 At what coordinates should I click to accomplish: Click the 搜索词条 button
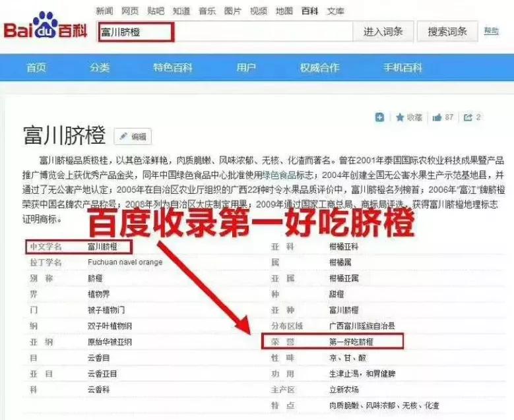[x=447, y=32]
